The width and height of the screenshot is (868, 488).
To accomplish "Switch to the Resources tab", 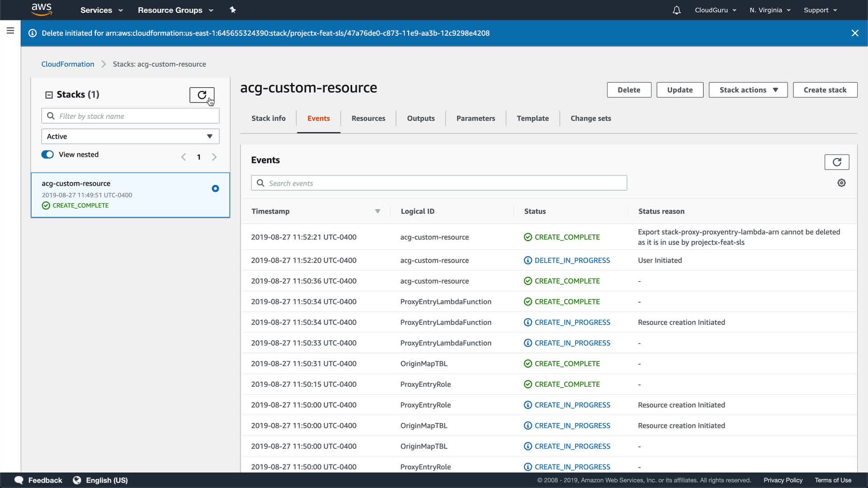I will coord(368,118).
